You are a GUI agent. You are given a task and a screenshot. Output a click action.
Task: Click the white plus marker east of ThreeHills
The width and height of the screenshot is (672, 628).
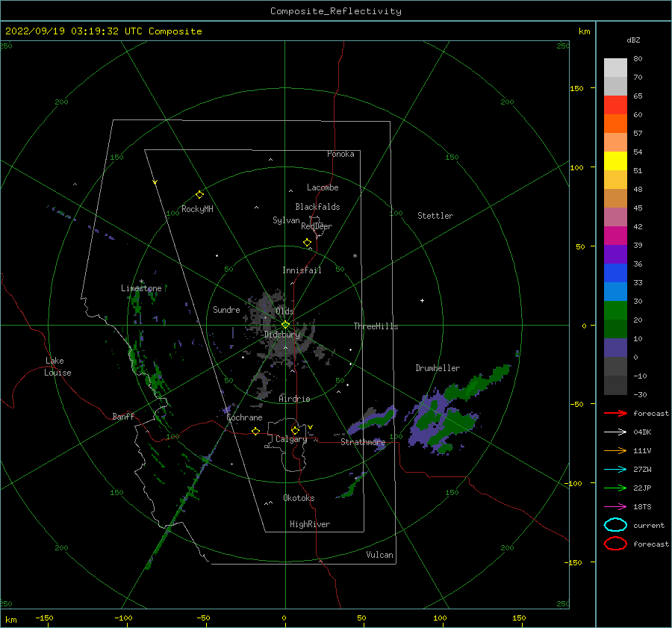[x=422, y=300]
